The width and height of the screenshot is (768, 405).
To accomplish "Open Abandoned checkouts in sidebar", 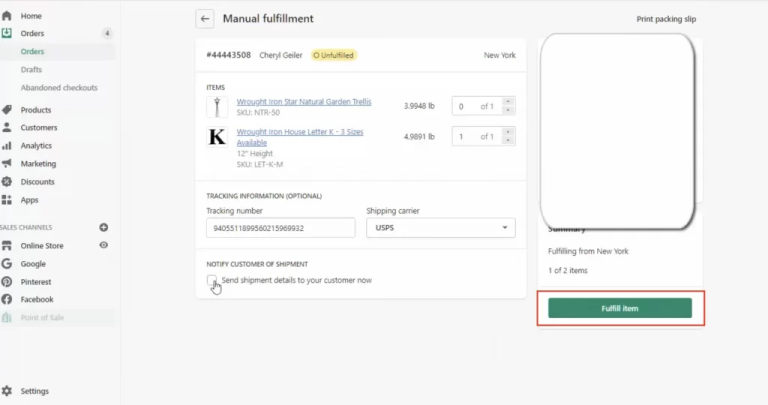I will [59, 88].
